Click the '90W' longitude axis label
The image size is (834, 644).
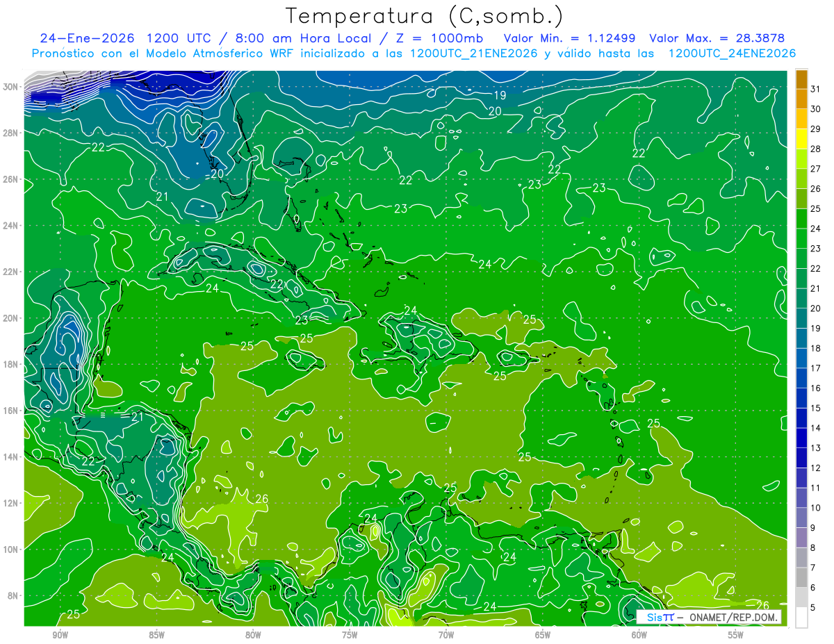coord(60,635)
